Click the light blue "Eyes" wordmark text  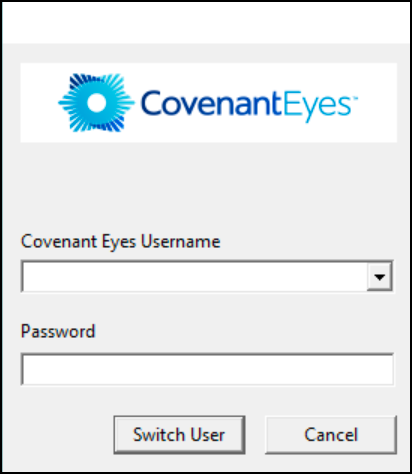click(x=317, y=107)
